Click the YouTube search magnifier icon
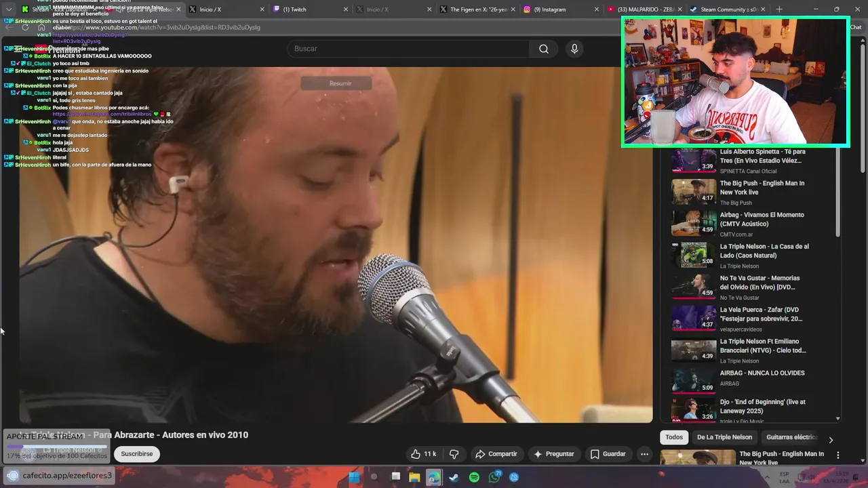The image size is (868, 488). click(543, 49)
